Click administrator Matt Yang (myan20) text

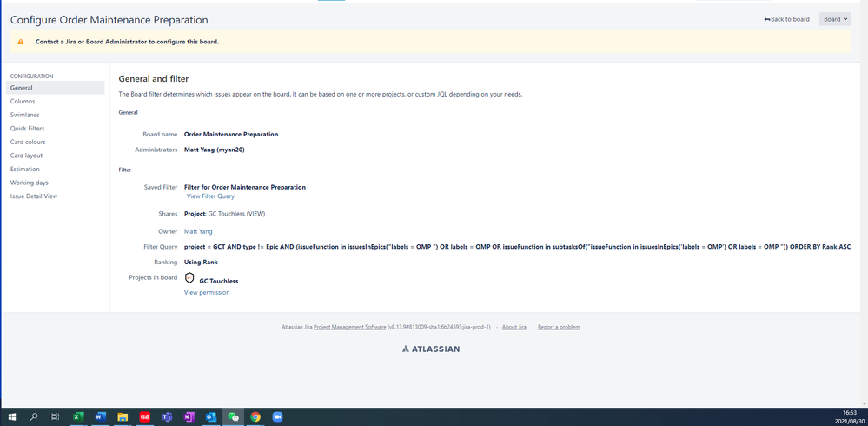pos(215,150)
